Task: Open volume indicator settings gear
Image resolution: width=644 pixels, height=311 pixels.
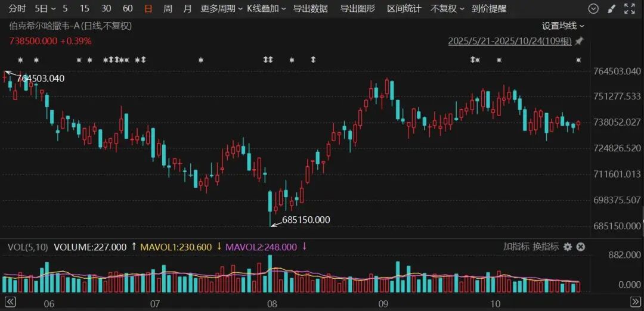Action: (x=568, y=247)
